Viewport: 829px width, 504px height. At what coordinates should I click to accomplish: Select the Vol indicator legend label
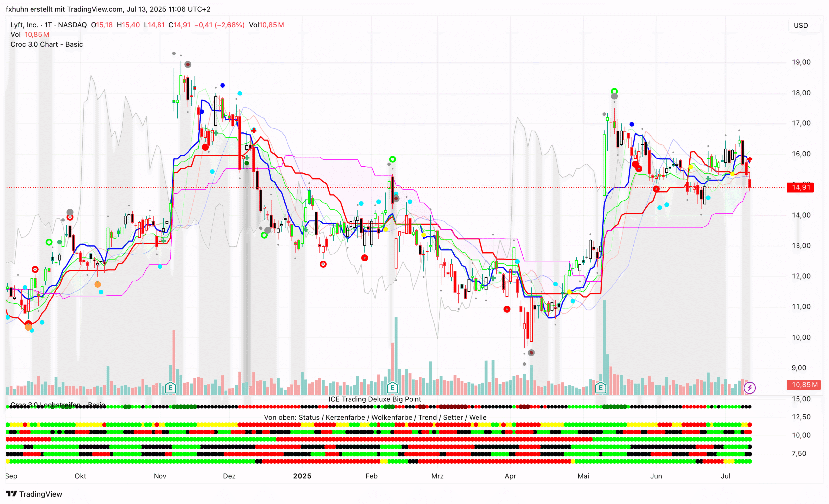click(x=15, y=35)
